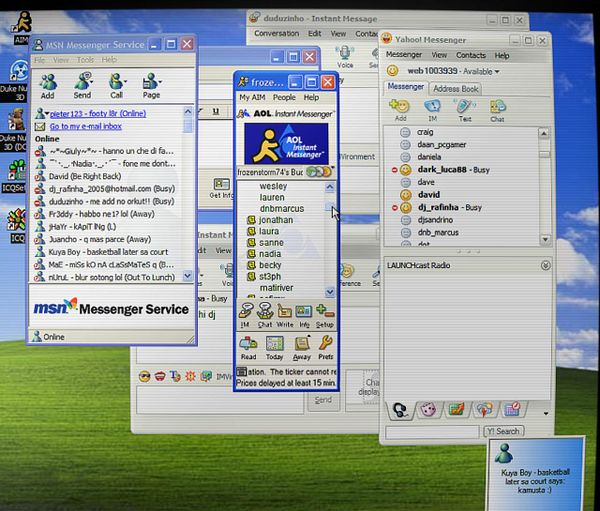Open the Today icon in AOL Messenger
Image resolution: width=600 pixels, height=511 pixels.
pyautogui.click(x=274, y=348)
